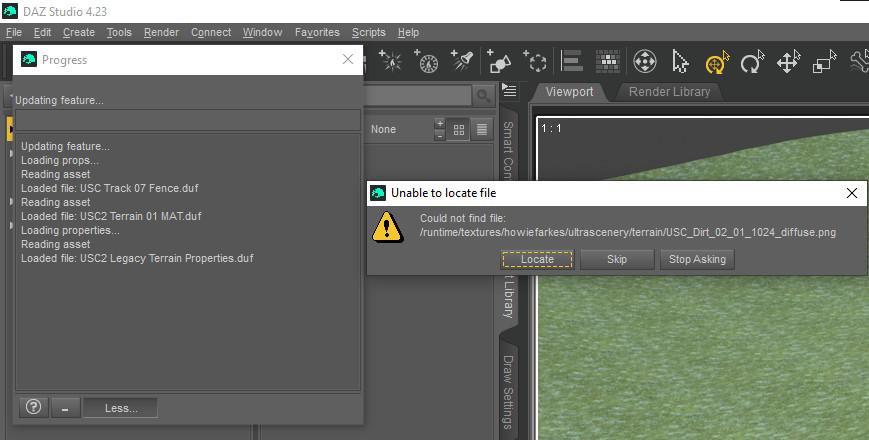Open the Help menu
Image resolution: width=869 pixels, height=440 pixels.
coord(408,32)
